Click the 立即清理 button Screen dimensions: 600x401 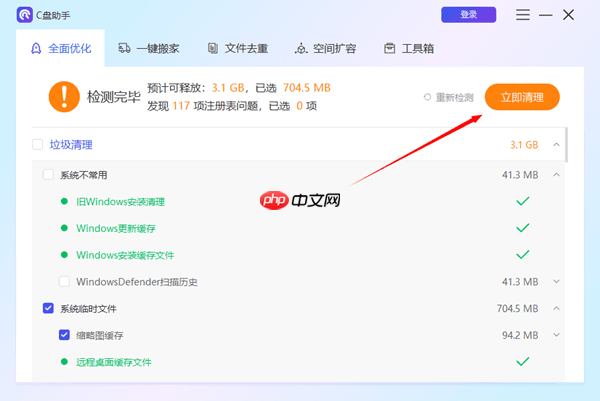(x=522, y=97)
